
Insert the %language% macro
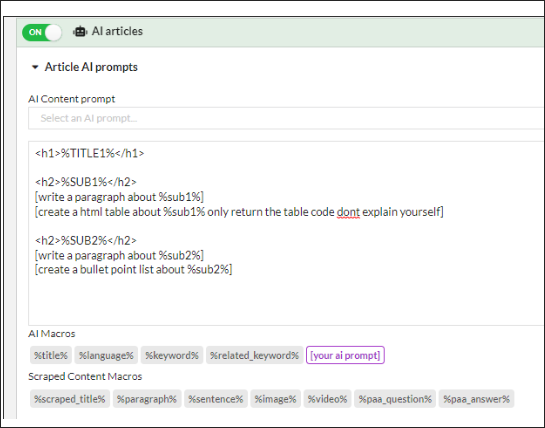coord(106,355)
